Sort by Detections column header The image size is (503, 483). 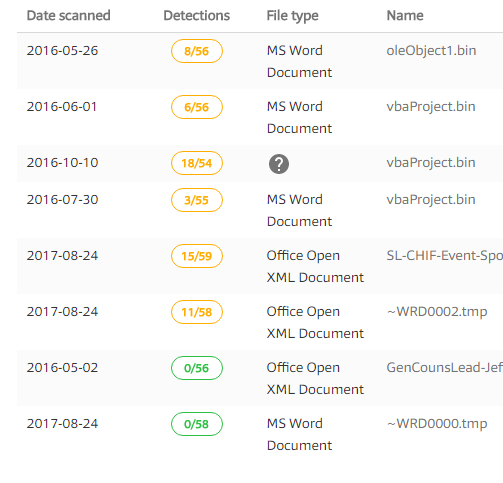coord(197,16)
